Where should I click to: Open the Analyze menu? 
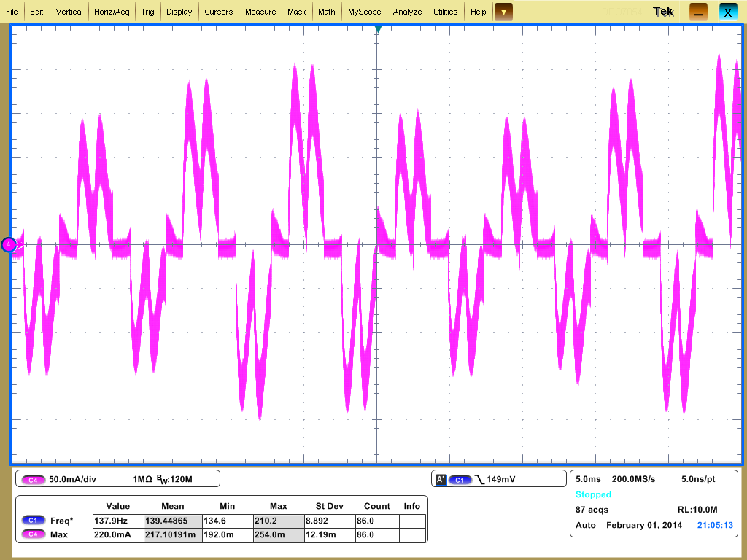coord(407,11)
